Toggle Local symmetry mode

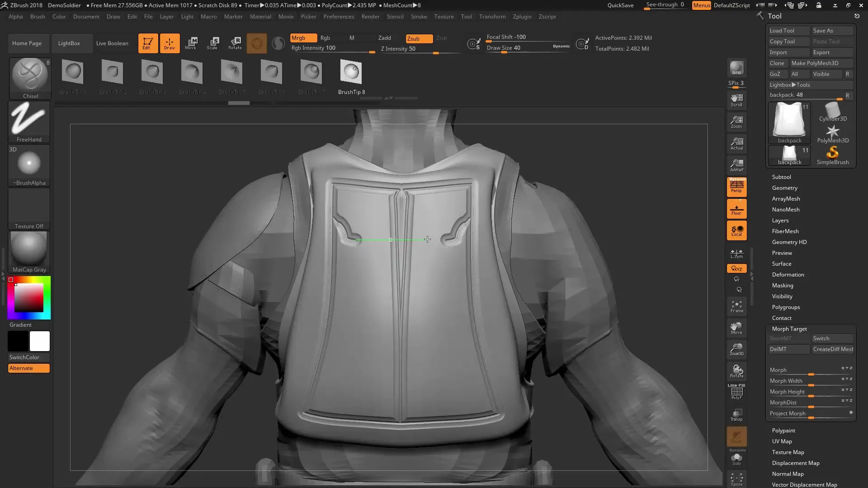[736, 230]
